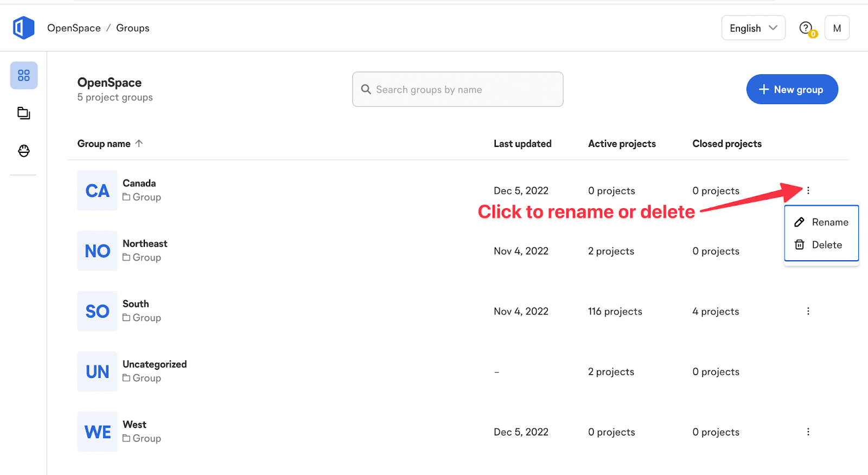Screen dimensions: 868x475
Task: Open the three-dot menu for West group
Action: pyautogui.click(x=808, y=432)
